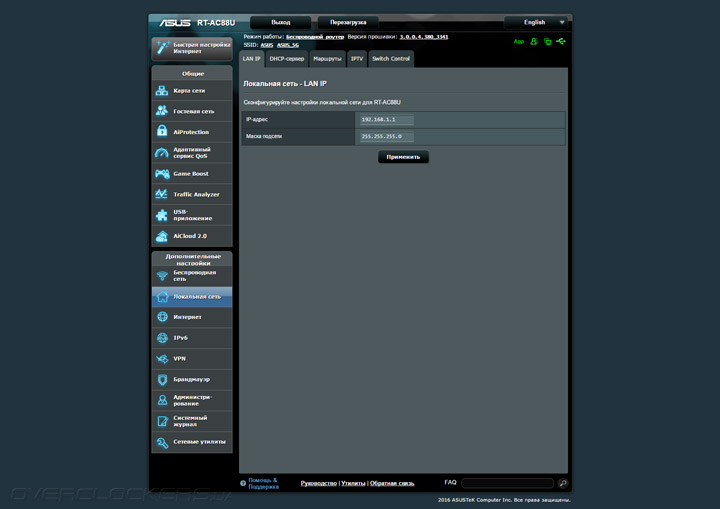Click the green USB status icon
This screenshot has width=720, height=509.
(561, 41)
